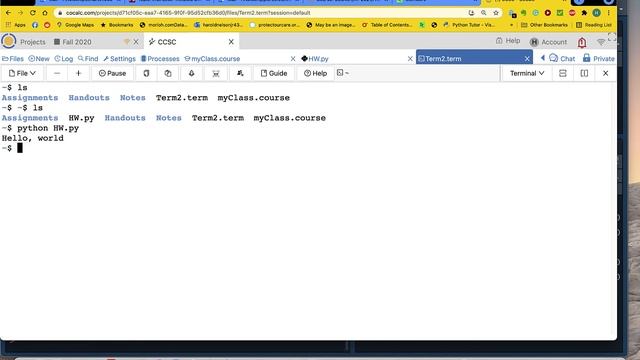This screenshot has height=360, width=640.
Task: Open the project Log
Action: coord(64,59)
